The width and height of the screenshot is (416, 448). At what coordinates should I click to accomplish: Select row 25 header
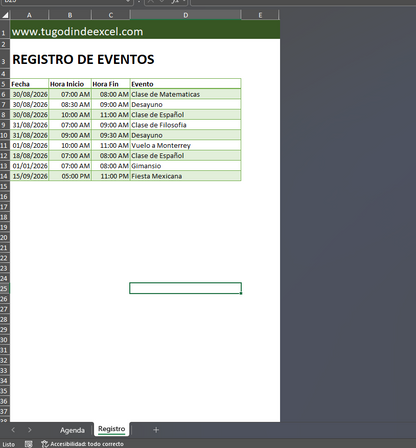coord(5,288)
